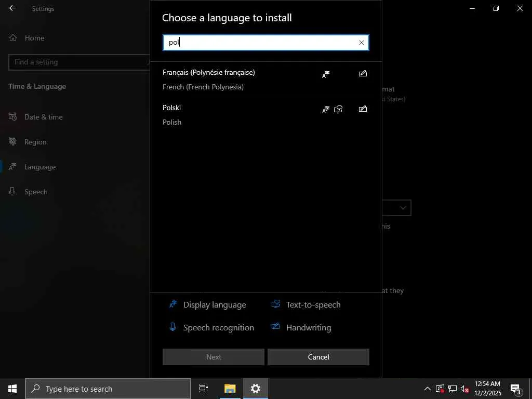Clear the language search box text
Image resolution: width=532 pixels, height=399 pixels.
362,43
